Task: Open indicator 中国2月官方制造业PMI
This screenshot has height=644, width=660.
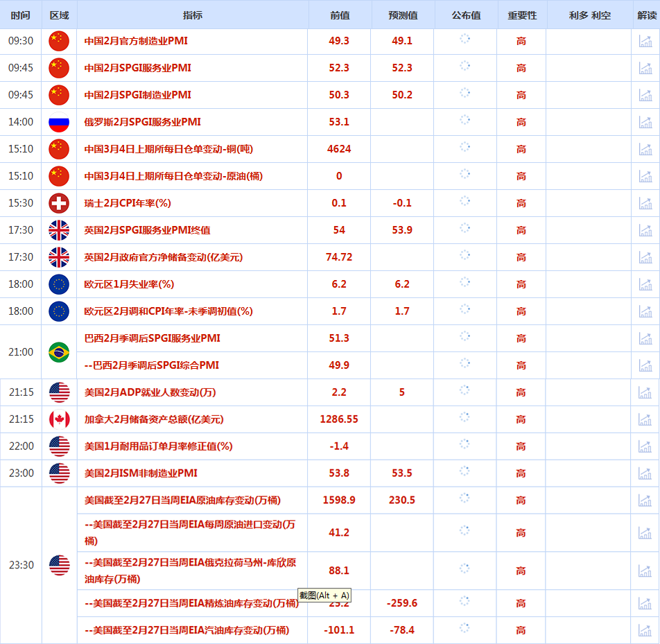Action: tap(136, 41)
